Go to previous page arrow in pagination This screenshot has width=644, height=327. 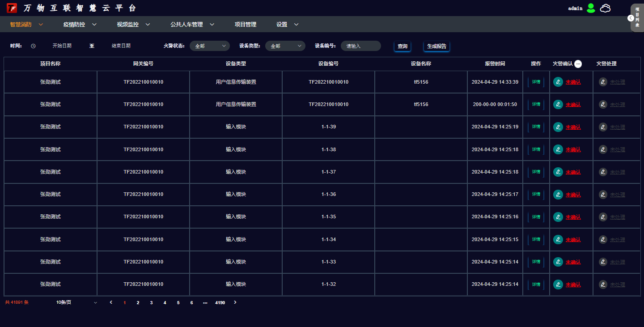111,302
